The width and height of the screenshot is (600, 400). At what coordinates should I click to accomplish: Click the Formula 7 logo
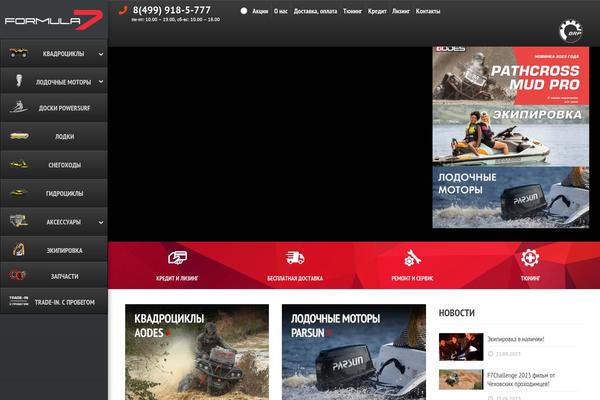tap(54, 20)
